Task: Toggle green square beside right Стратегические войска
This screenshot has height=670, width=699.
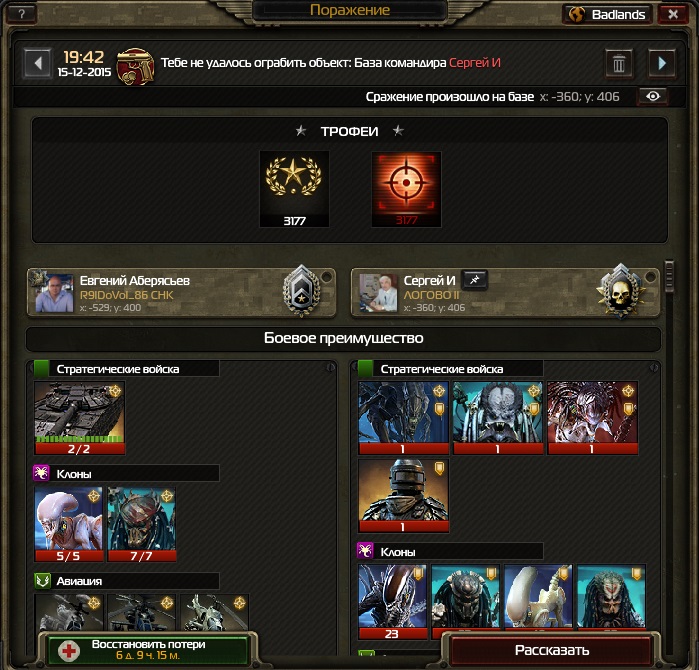Action: click(366, 369)
